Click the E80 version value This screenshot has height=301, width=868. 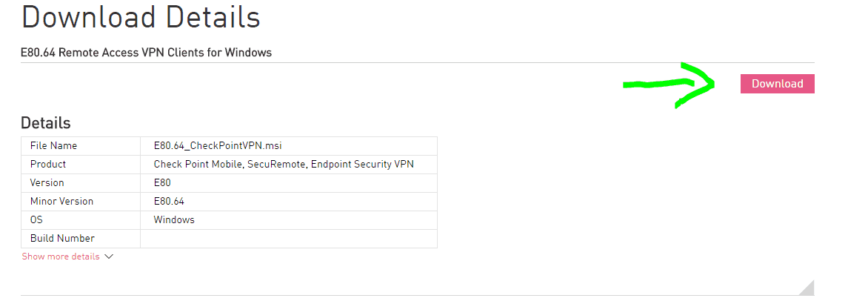click(x=162, y=183)
